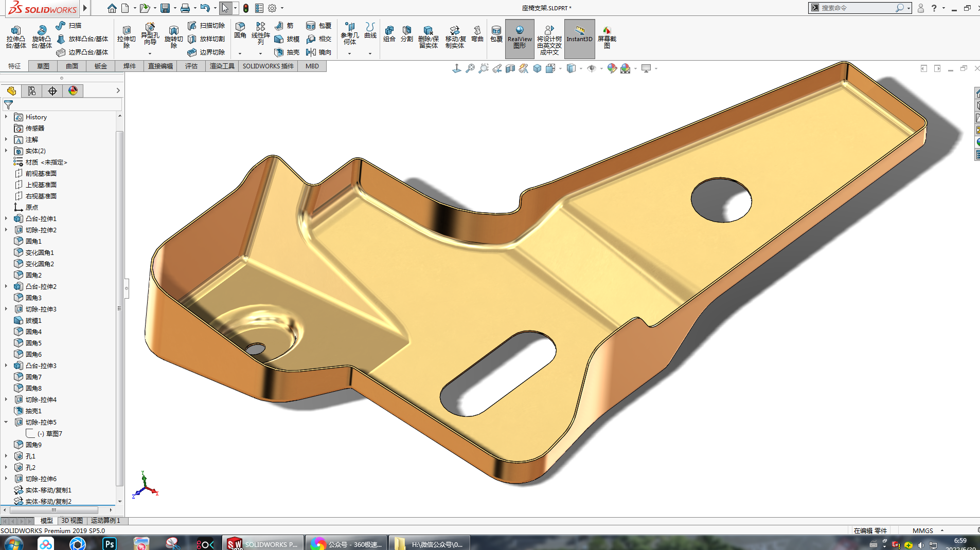Toggle Instant3D mode
Viewport: 980px width, 550px height.
[580, 38]
